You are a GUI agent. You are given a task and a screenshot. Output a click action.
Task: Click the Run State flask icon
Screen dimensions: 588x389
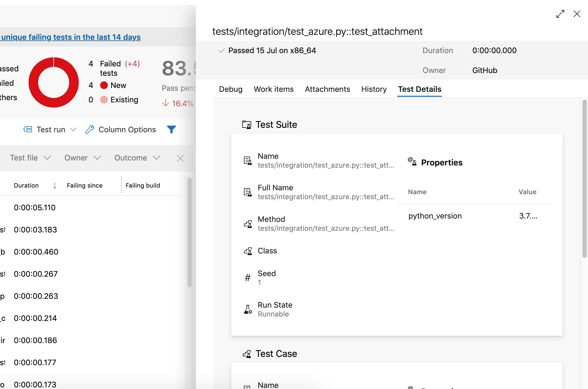(248, 309)
